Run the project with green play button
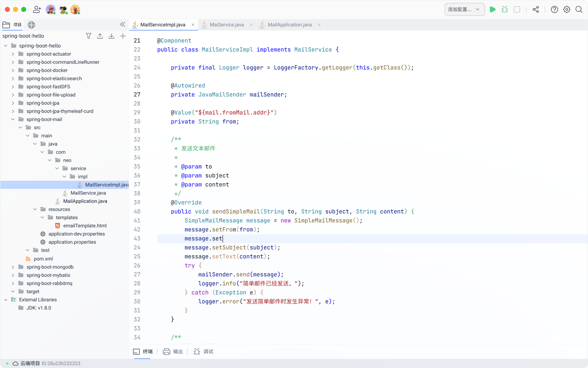Screen dimensions: 588x368 [493, 9]
